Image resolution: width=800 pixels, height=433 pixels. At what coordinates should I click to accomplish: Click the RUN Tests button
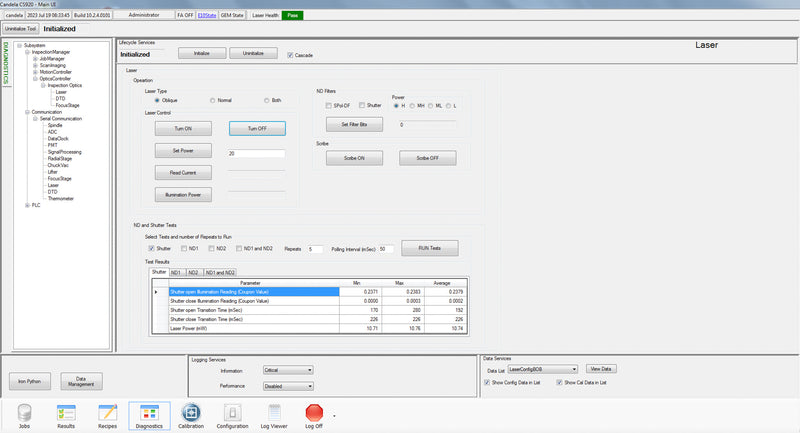click(x=429, y=248)
